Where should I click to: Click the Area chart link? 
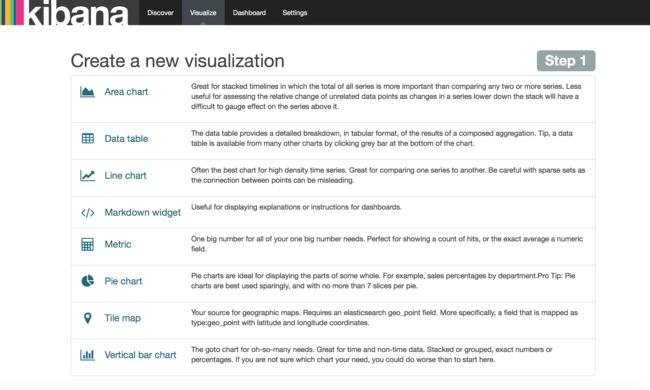coord(126,92)
